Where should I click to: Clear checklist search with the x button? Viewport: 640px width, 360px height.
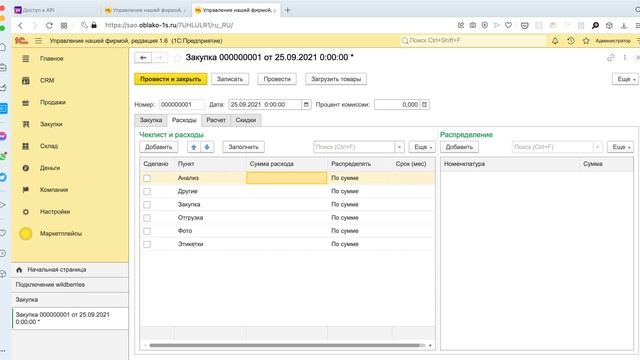(399, 147)
